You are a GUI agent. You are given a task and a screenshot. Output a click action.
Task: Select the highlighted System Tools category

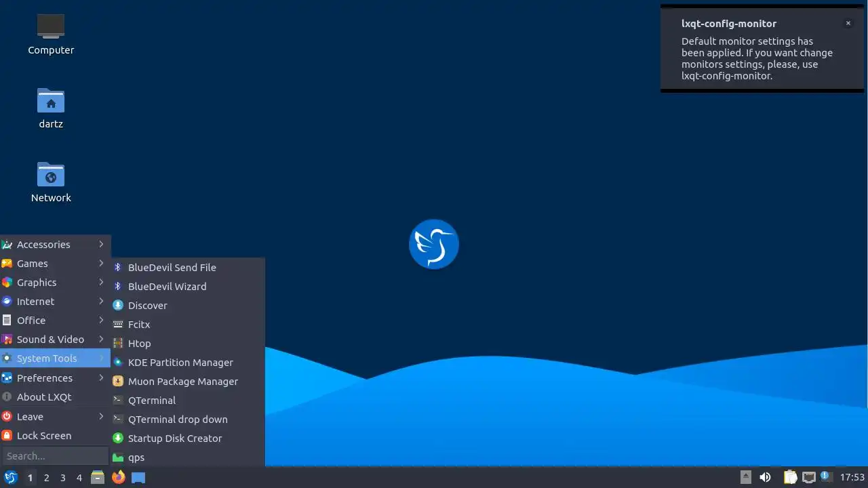[x=55, y=358]
